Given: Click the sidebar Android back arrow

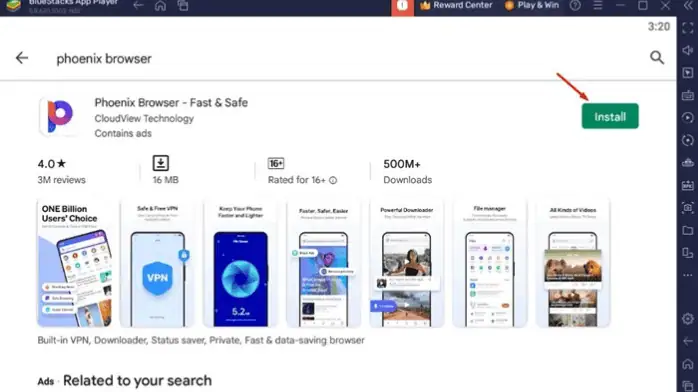Looking at the screenshot, I should (x=688, y=341).
